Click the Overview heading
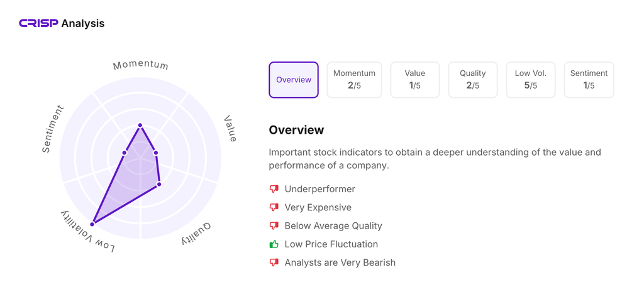This screenshot has width=644, height=297. pos(296,130)
